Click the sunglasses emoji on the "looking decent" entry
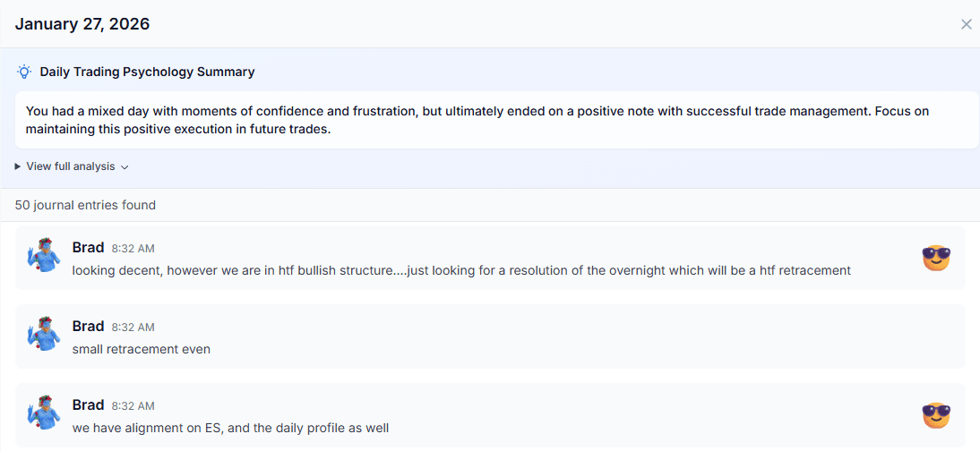 (x=935, y=258)
